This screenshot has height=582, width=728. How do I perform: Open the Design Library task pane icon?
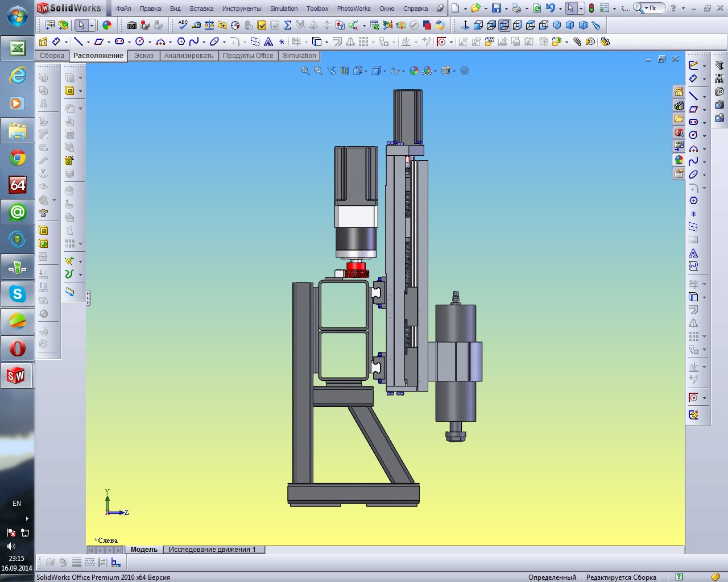[x=679, y=106]
